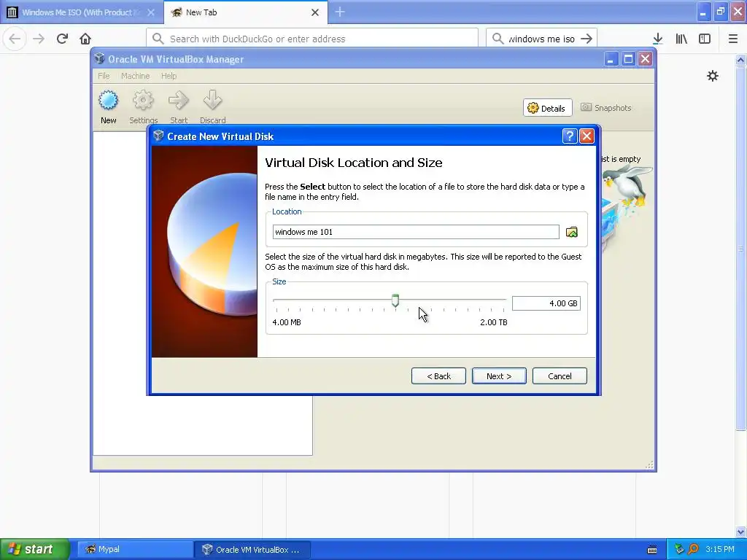The width and height of the screenshot is (747, 560).
Task: Open the new tab page settings gear
Action: (x=713, y=76)
